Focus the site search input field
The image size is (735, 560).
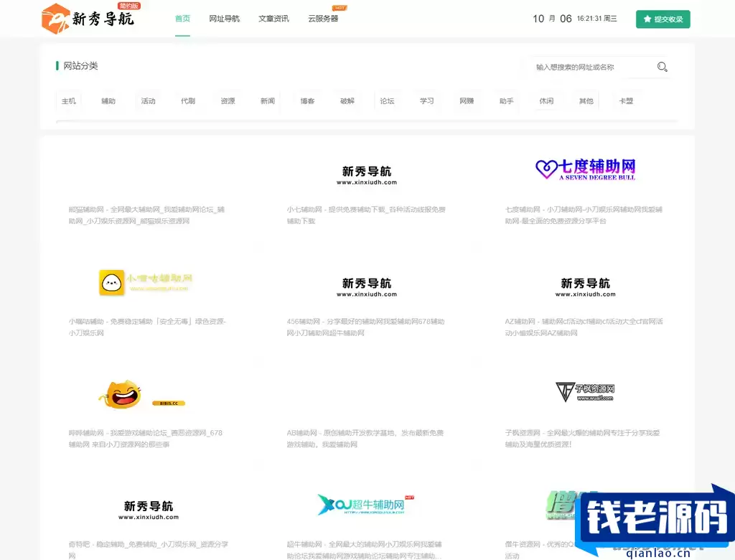(x=593, y=67)
